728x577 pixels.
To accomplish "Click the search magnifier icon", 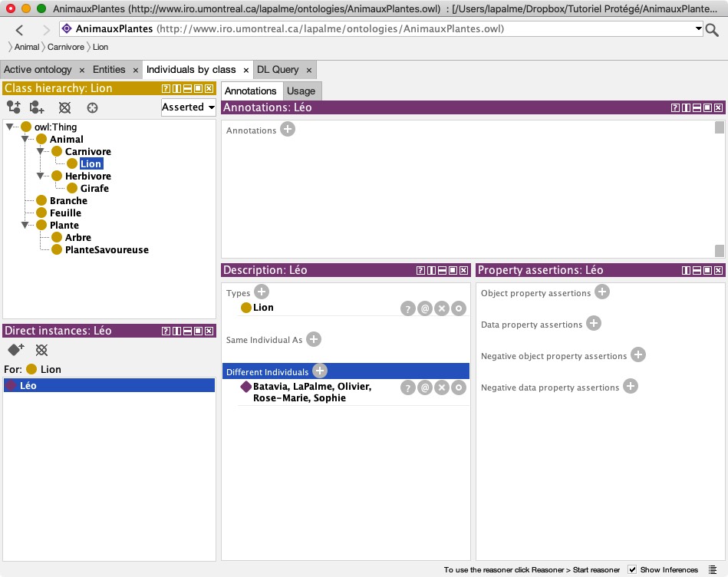I will 713,30.
